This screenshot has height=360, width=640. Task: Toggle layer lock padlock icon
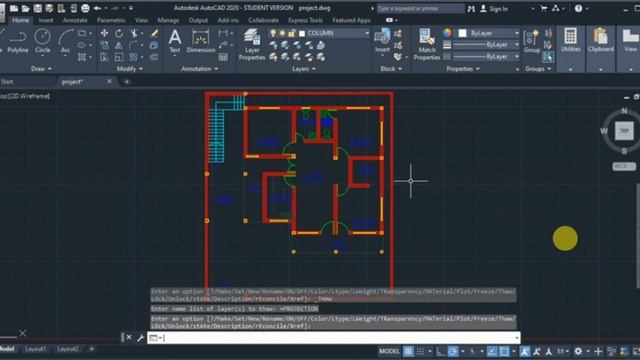(x=291, y=33)
